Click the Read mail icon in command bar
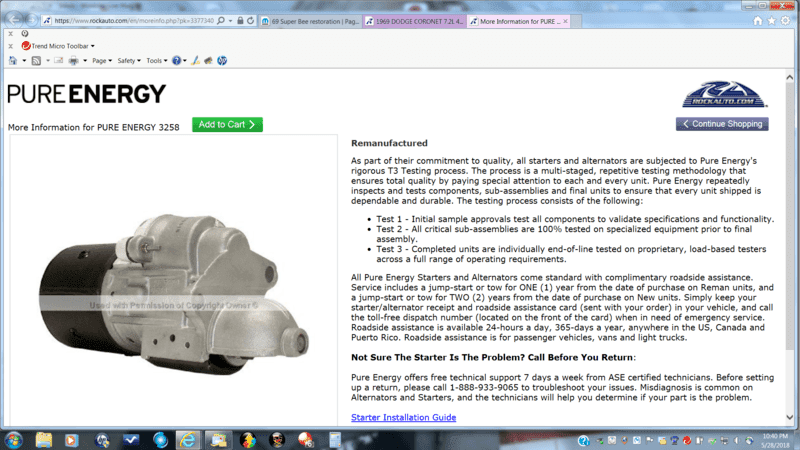Image resolution: width=800 pixels, height=450 pixels. tap(59, 61)
